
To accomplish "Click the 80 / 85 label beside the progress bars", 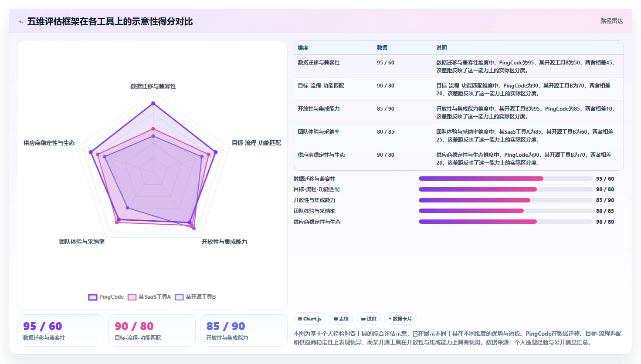I will click(605, 211).
